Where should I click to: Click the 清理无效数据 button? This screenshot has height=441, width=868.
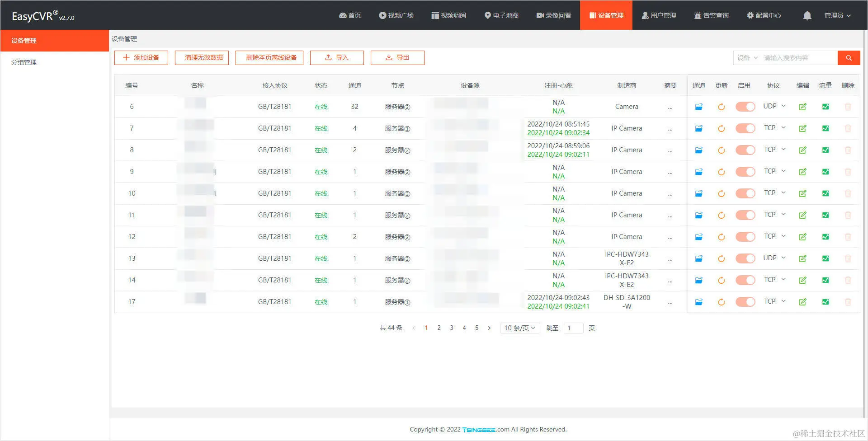[202, 58]
